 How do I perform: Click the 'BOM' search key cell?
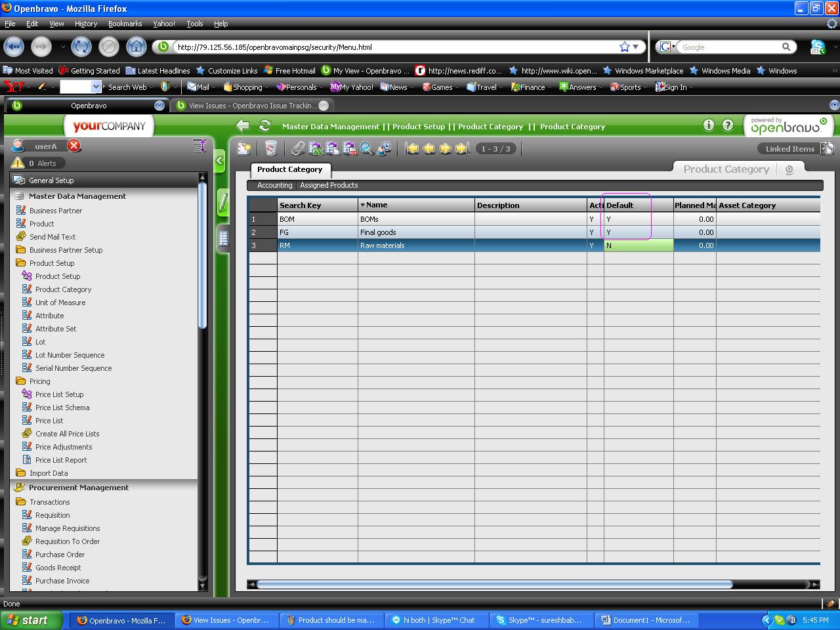[318, 219]
